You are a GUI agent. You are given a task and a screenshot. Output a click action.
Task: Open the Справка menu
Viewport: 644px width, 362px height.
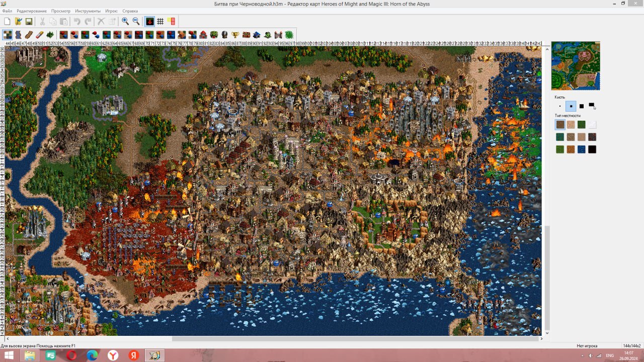[x=130, y=11]
